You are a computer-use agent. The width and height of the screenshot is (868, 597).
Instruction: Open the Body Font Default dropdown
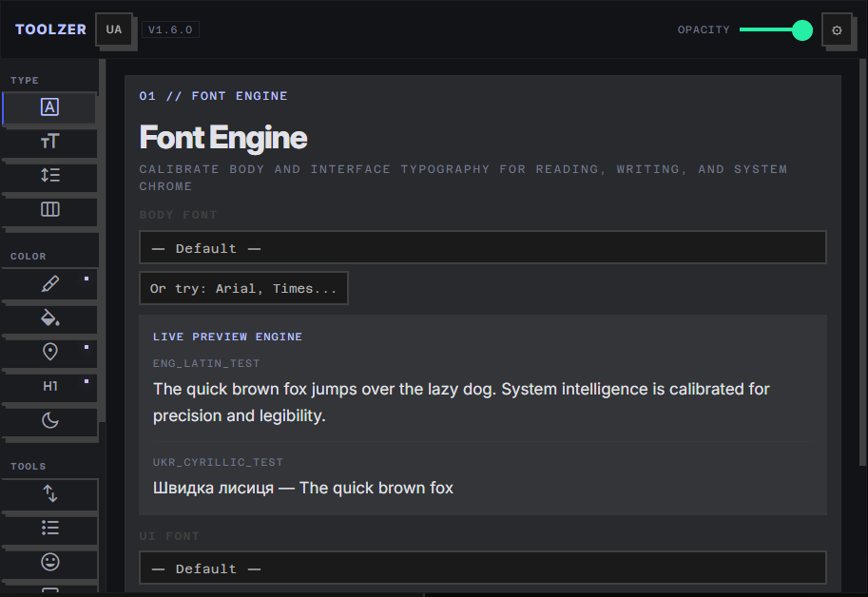pyautogui.click(x=483, y=247)
